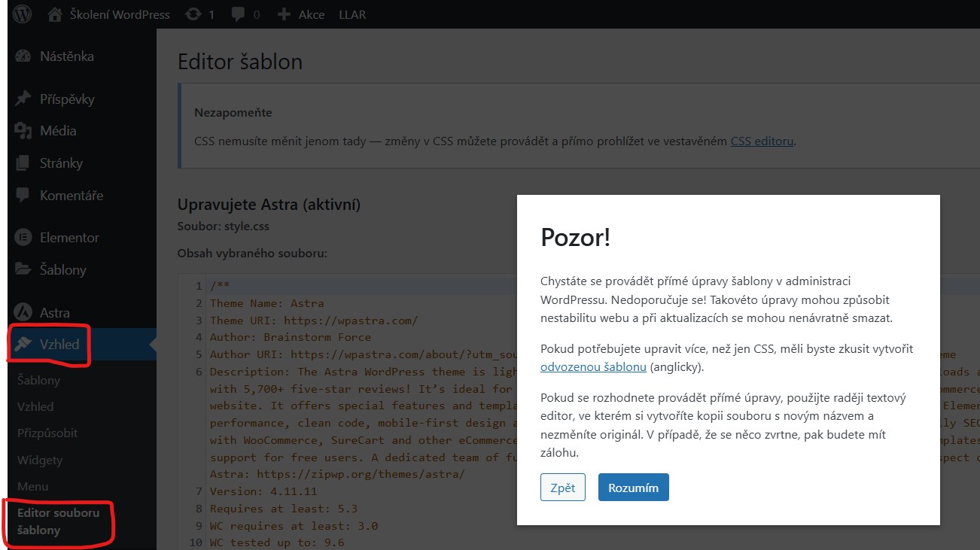This screenshot has width=980, height=550.
Task: Click the WordPress logo in admin bar
Action: coord(22,13)
